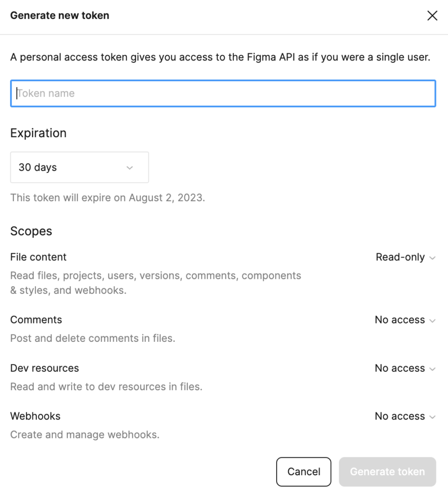
Task: Click the chevron arrow inside the Expiration box
Action: pos(129,168)
